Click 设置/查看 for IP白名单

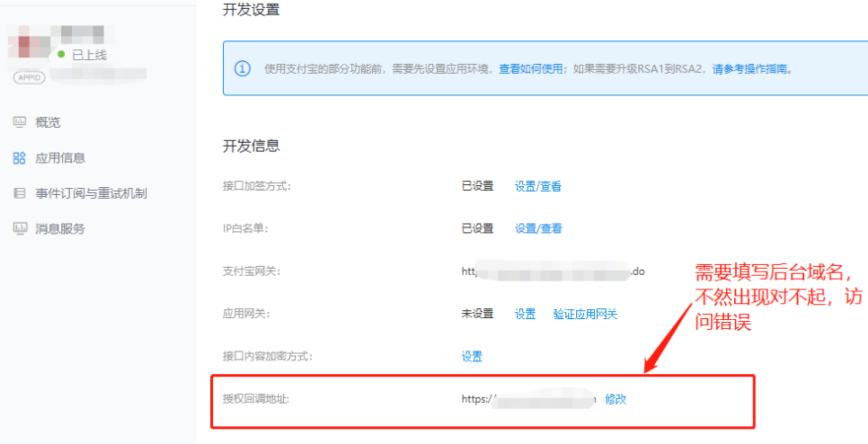537,228
